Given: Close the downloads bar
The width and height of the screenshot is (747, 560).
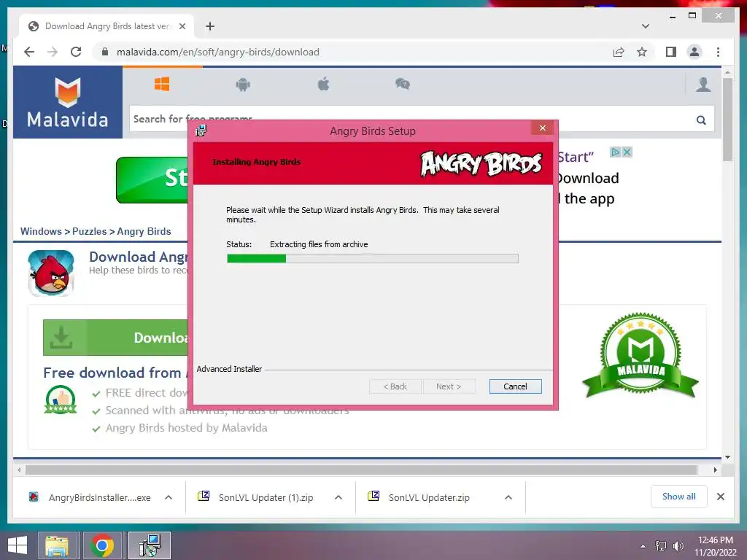Looking at the screenshot, I should pyautogui.click(x=721, y=497).
